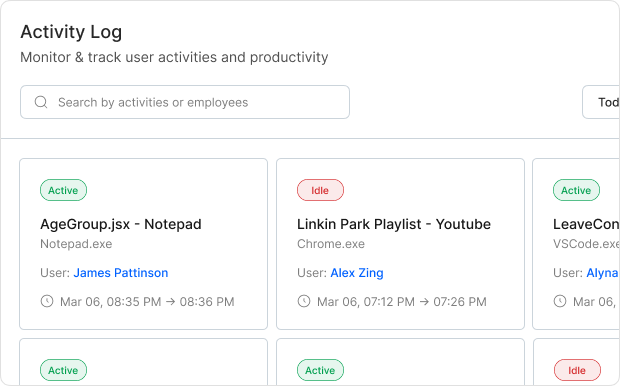The height and width of the screenshot is (386, 620).
Task: Click the clock icon on LeaveCon card
Action: click(x=560, y=301)
